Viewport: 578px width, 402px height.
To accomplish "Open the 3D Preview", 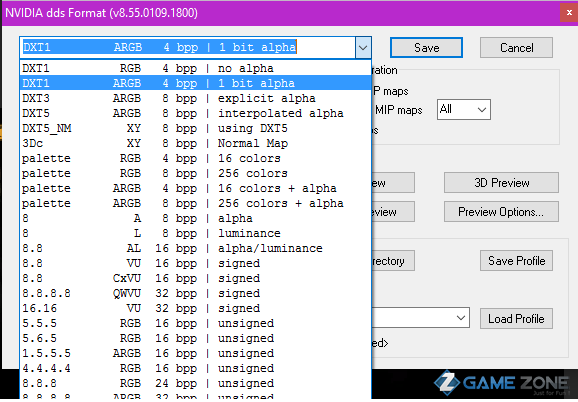I will [501, 183].
